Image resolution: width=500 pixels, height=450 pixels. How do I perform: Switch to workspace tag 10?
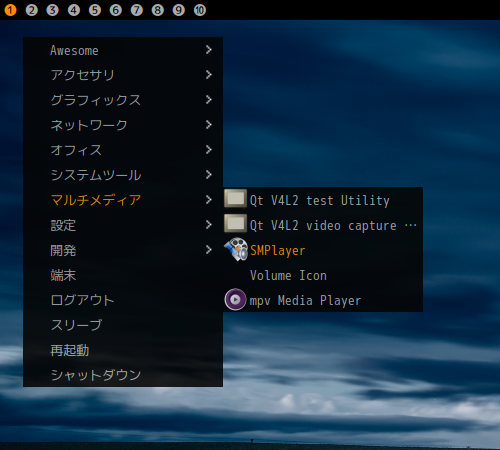(200, 10)
